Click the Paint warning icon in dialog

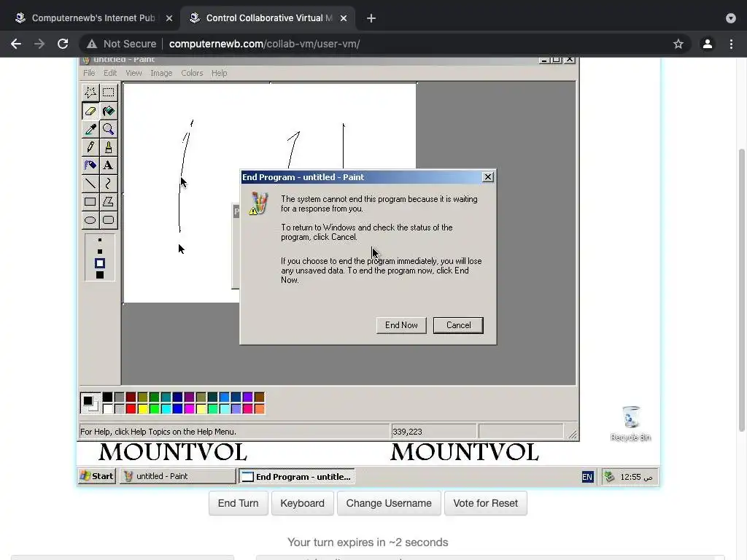point(259,203)
